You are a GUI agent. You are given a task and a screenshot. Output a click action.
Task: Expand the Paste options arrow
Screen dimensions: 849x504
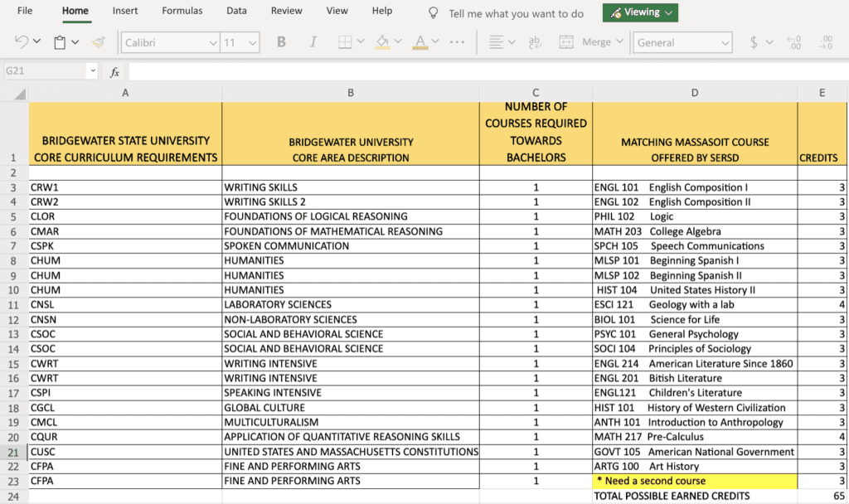click(x=75, y=42)
